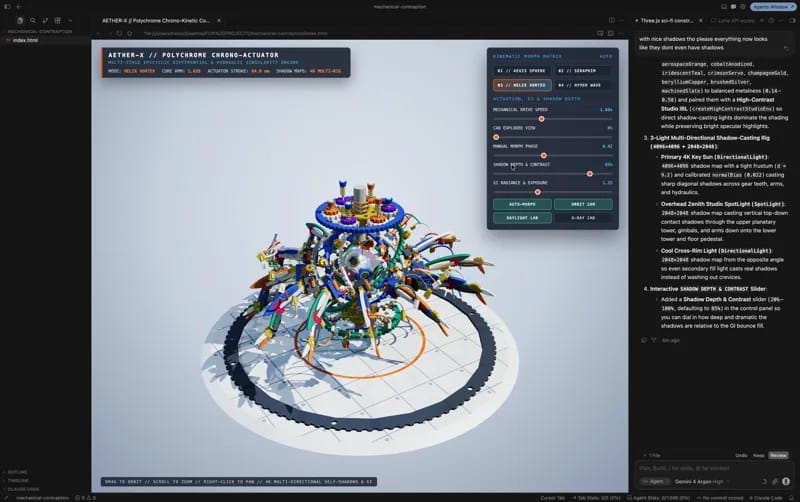Expand the Claude Code section in sidebar
This screenshot has width=800, height=502.
coord(22,489)
